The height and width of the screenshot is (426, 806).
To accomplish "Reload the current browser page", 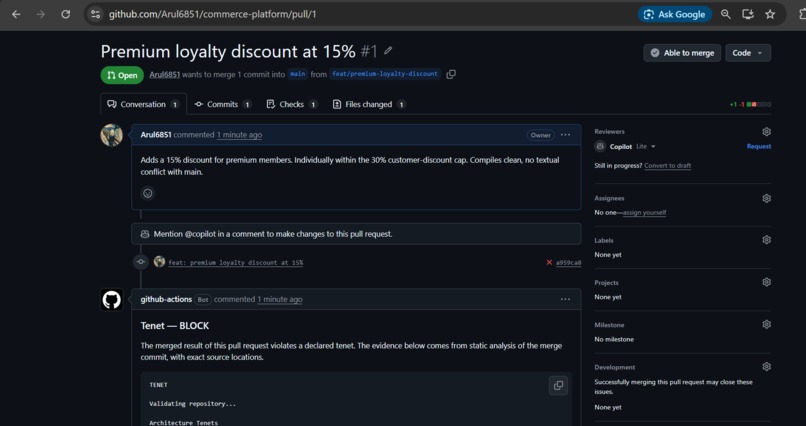I will pos(65,14).
